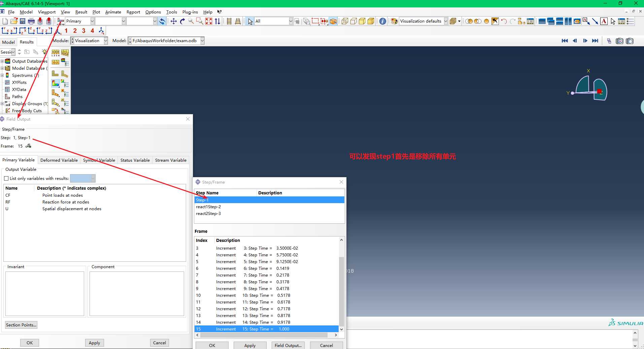The width and height of the screenshot is (644, 349).
Task: Jump to the first frame
Action: coord(565,41)
